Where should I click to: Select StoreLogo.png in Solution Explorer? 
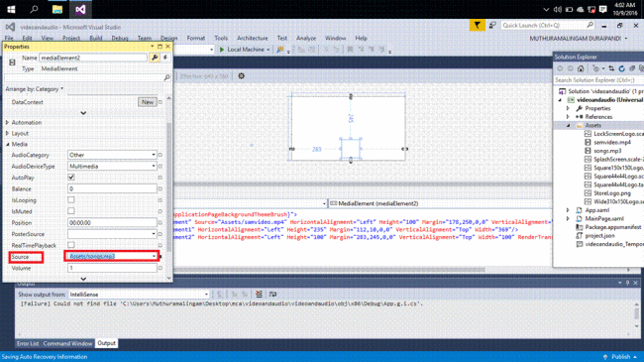pyautogui.click(x=612, y=193)
